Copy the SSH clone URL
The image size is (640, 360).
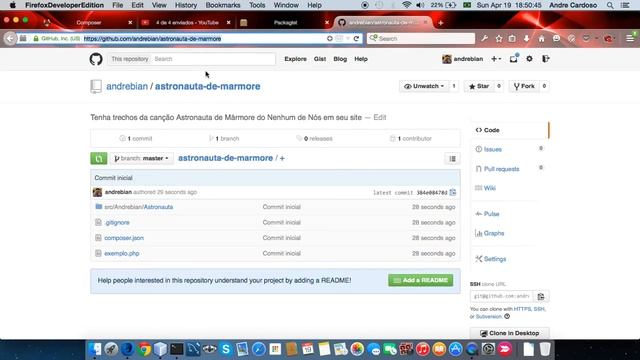(x=541, y=296)
